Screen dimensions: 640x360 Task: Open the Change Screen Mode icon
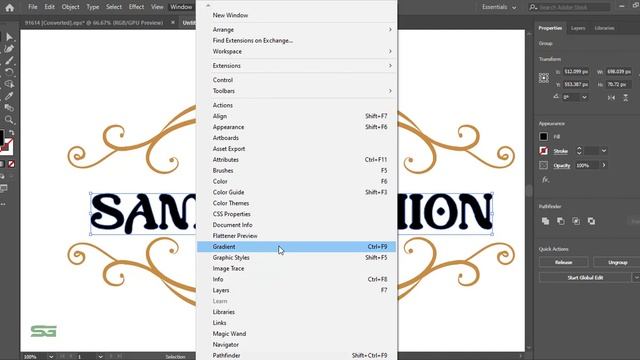pyautogui.click(x=4, y=189)
